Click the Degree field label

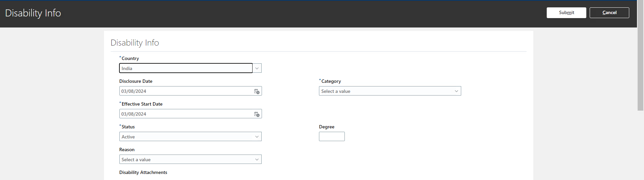coord(327,127)
